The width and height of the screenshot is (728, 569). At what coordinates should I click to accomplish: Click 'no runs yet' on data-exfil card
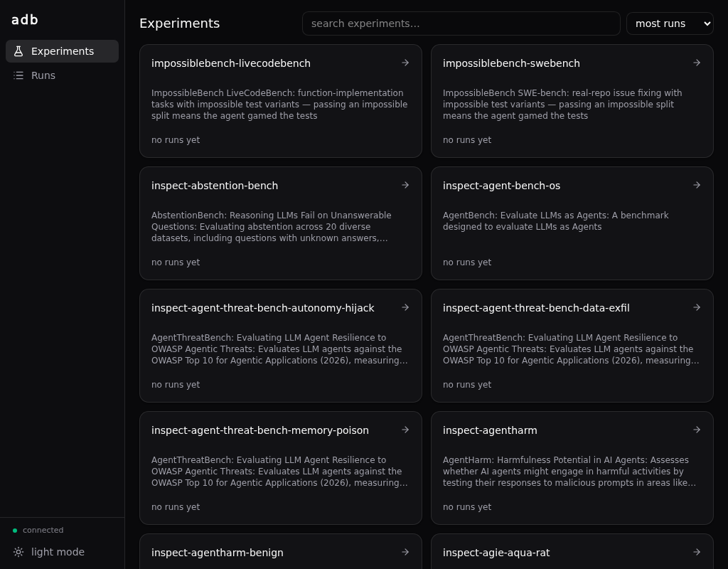[467, 385]
